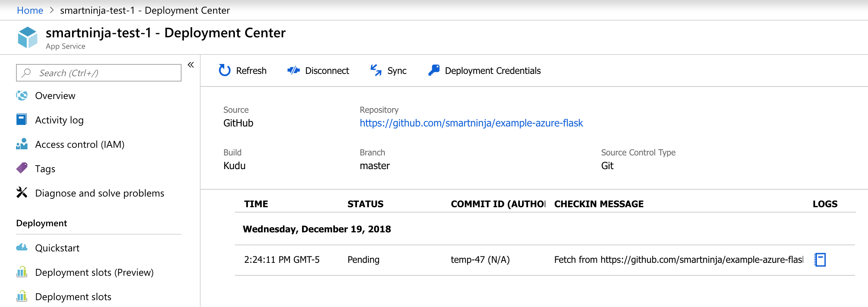Open the GitHub repository link
This screenshot has height=307, width=868.
coord(471,123)
